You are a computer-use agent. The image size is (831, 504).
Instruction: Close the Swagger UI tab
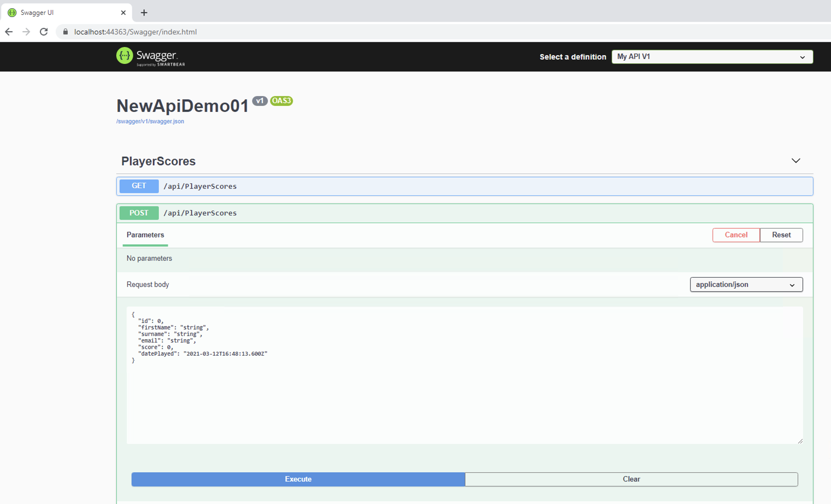pyautogui.click(x=123, y=13)
